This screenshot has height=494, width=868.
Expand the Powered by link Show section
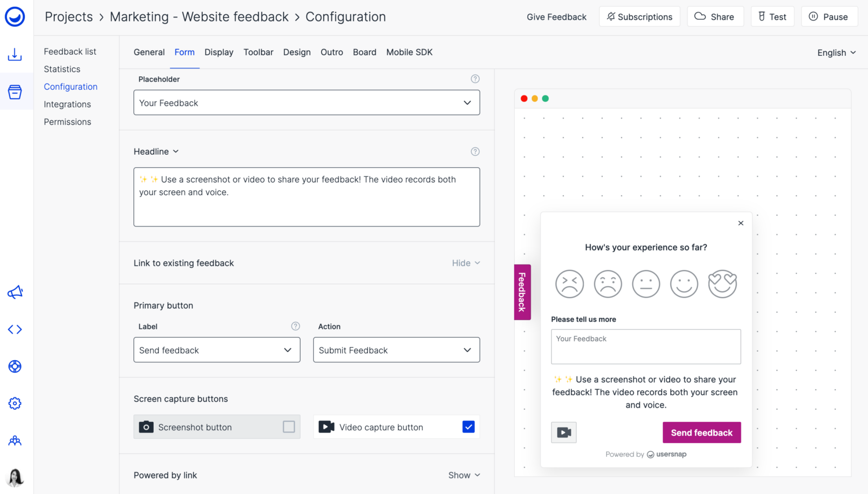click(x=464, y=475)
